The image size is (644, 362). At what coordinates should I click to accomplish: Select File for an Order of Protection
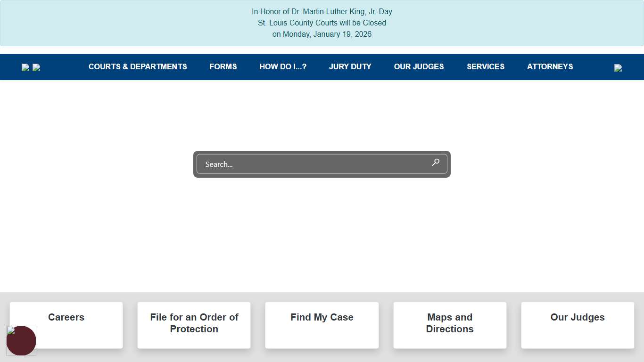[194, 325]
